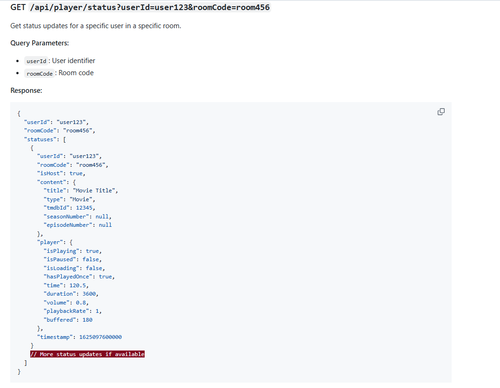Click the "hasPlayedOnce": true line
Screen dimensions: 500x388
79,276
